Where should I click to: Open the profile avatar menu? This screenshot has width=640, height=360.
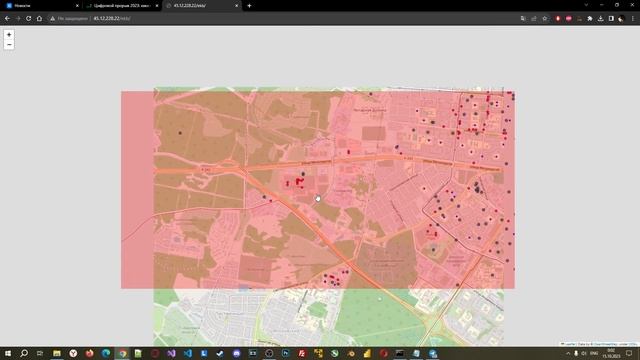tap(621, 18)
